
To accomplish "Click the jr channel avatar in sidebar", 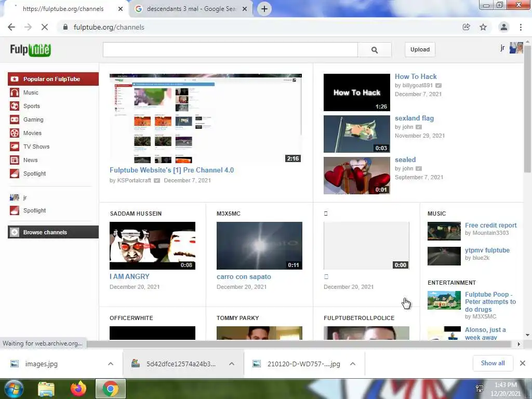I will pos(14,197).
